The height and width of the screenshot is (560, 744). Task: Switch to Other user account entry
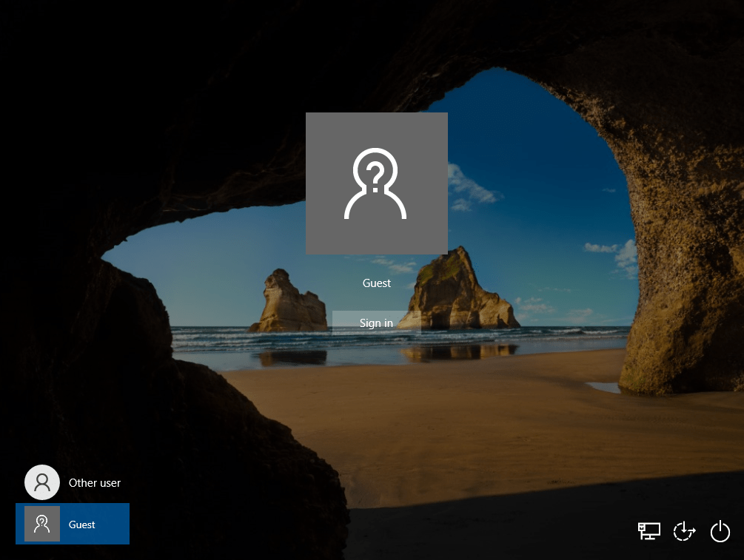[x=73, y=482]
